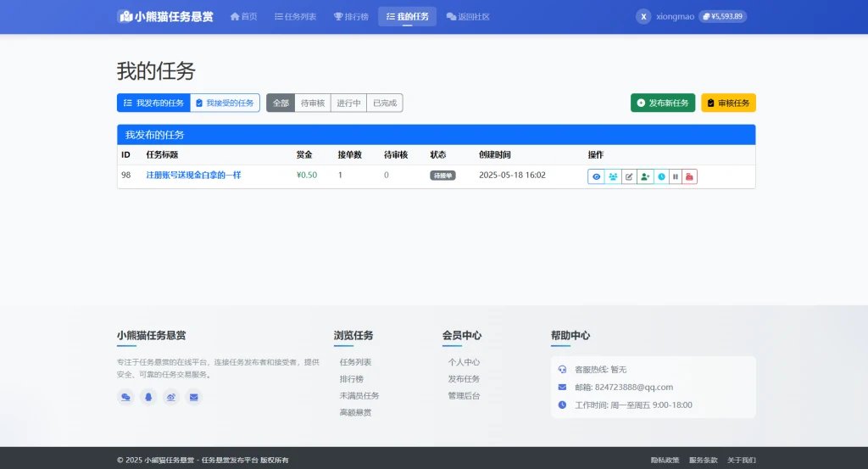Click the green add-user icon in the task row
This screenshot has height=469, width=868.
coord(645,176)
